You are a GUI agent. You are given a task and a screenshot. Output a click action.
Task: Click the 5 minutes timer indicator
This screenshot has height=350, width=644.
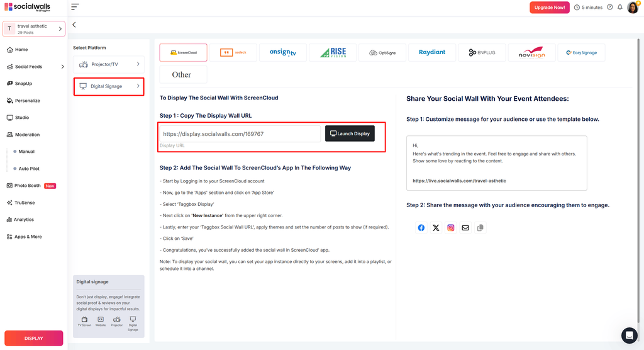pos(588,8)
